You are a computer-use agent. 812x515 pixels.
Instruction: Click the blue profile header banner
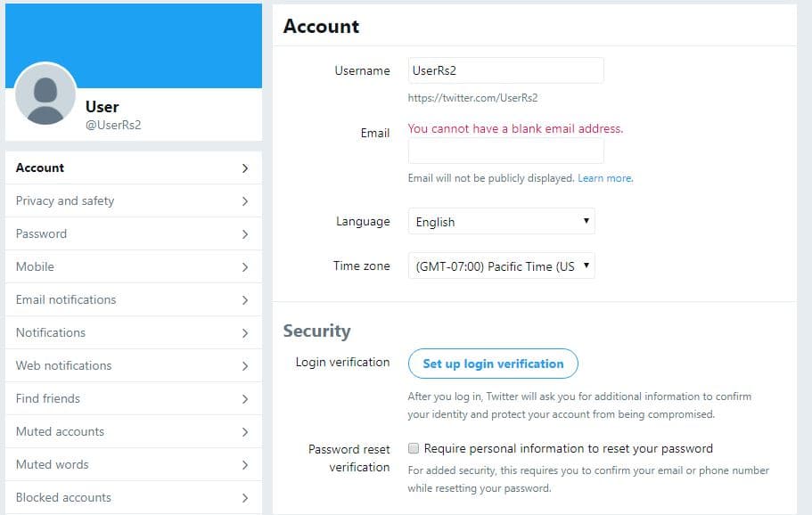pos(134,45)
